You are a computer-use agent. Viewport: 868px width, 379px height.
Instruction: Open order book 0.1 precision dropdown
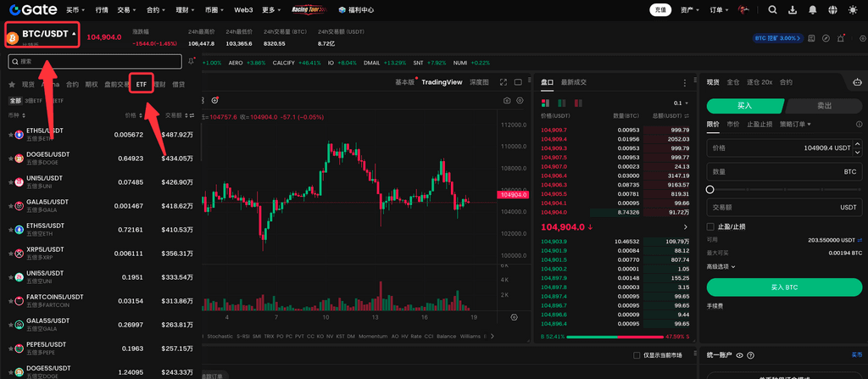click(x=681, y=102)
